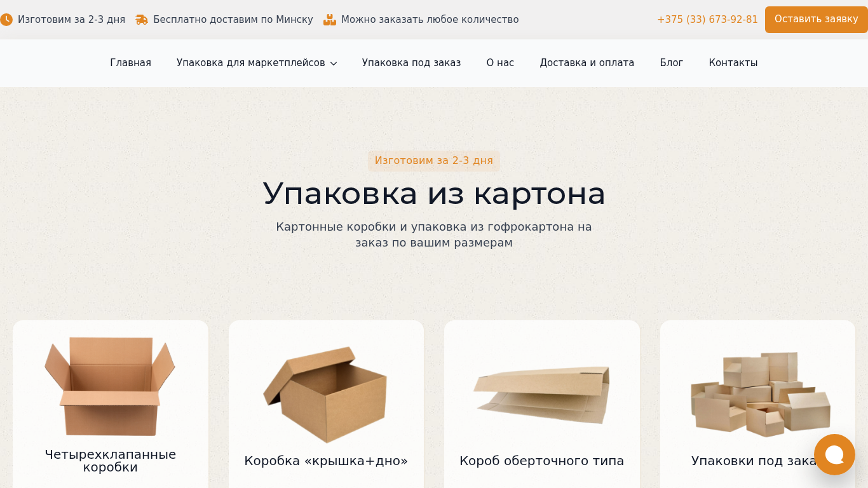
Task: Navigate to the О нас section
Action: [x=500, y=63]
